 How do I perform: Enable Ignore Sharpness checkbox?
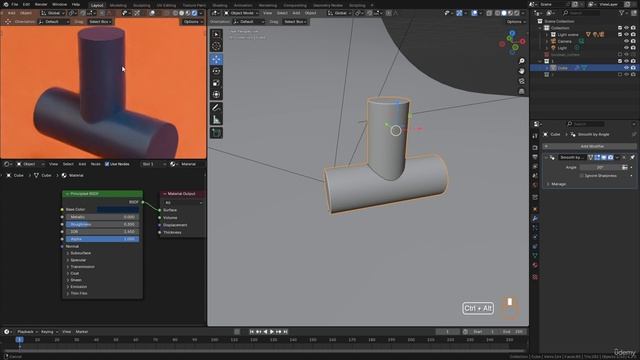pos(582,176)
